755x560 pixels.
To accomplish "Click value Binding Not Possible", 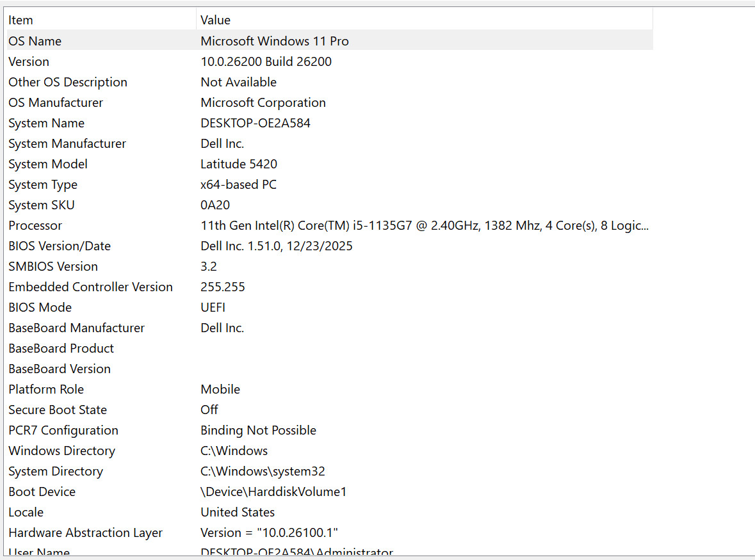I will (x=258, y=431).
